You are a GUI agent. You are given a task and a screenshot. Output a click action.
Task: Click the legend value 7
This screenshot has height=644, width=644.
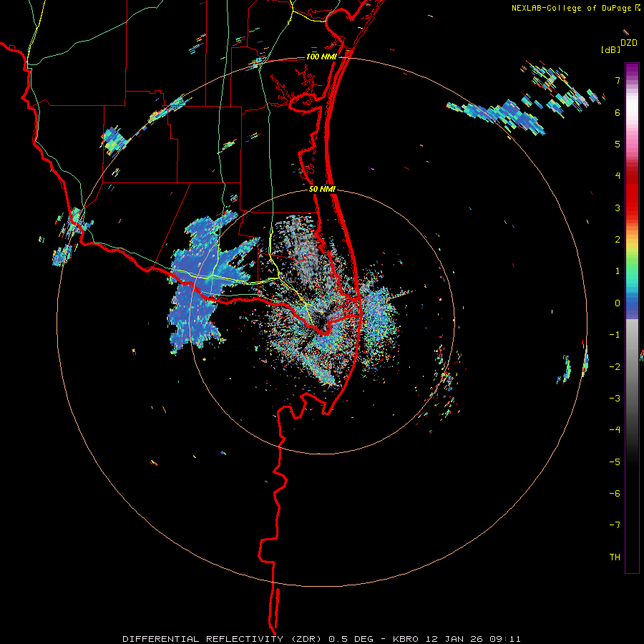point(618,80)
